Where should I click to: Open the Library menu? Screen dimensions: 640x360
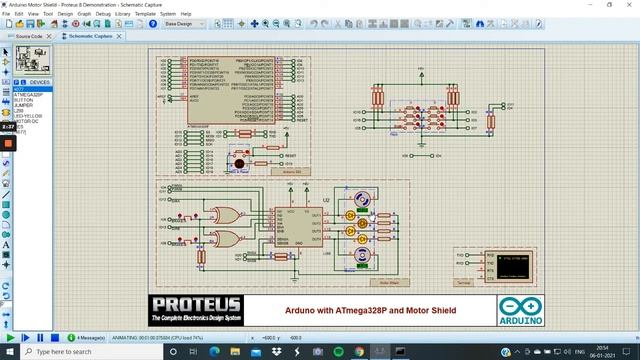tap(122, 14)
